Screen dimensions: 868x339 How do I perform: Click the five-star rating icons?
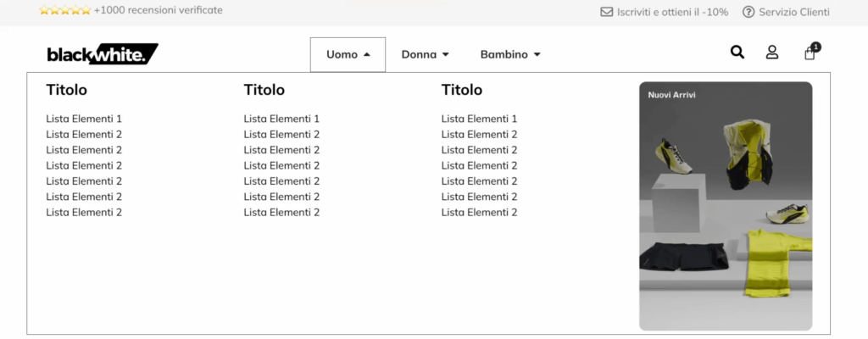pyautogui.click(x=64, y=11)
